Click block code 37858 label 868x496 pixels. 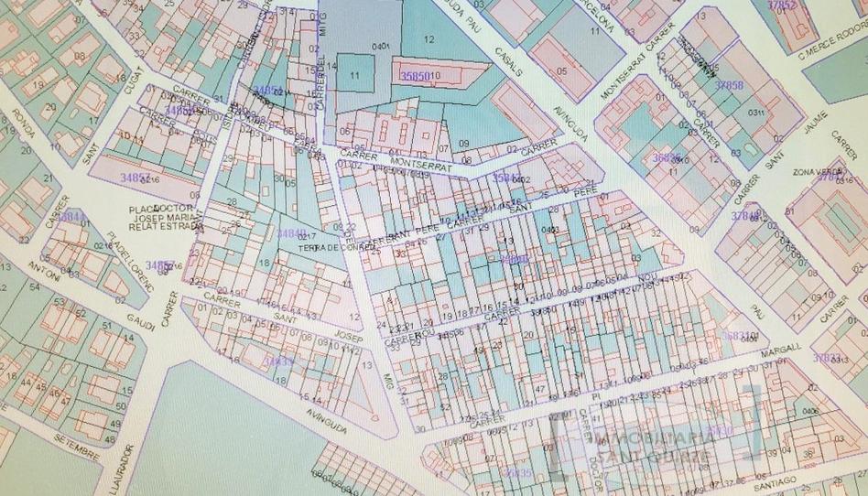click(728, 85)
